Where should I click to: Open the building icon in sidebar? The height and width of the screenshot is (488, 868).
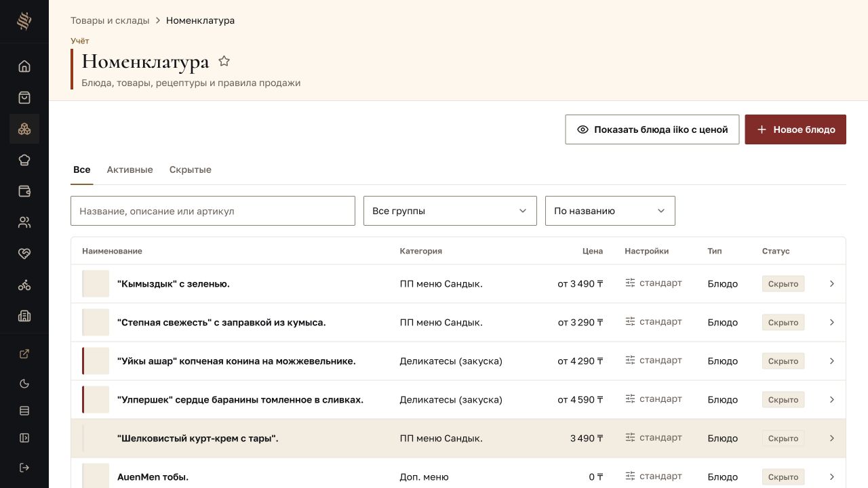[24, 316]
